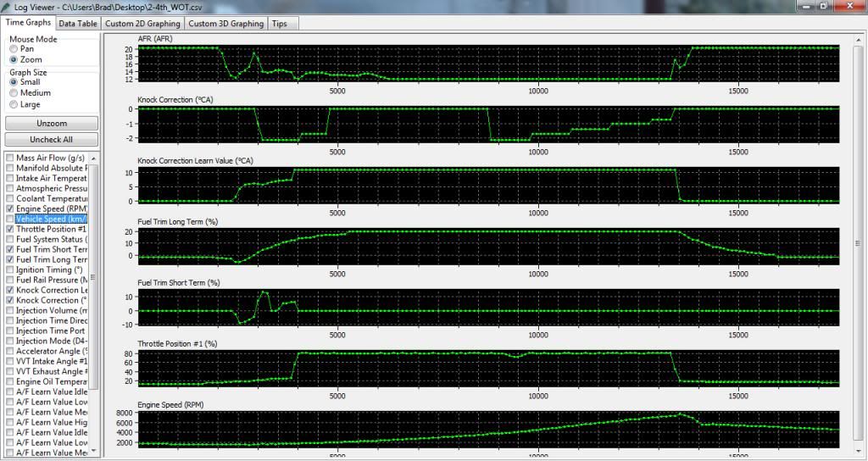This screenshot has height=461, width=868.
Task: Enable Mass Air Flow checkbox
Action: [x=9, y=158]
